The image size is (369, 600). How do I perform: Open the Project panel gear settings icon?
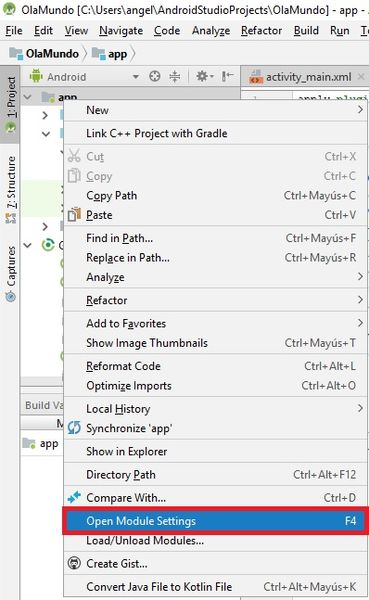point(205,77)
